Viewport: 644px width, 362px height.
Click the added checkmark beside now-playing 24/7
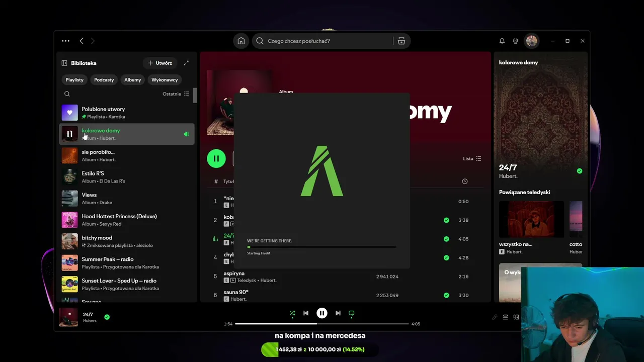[107, 317]
